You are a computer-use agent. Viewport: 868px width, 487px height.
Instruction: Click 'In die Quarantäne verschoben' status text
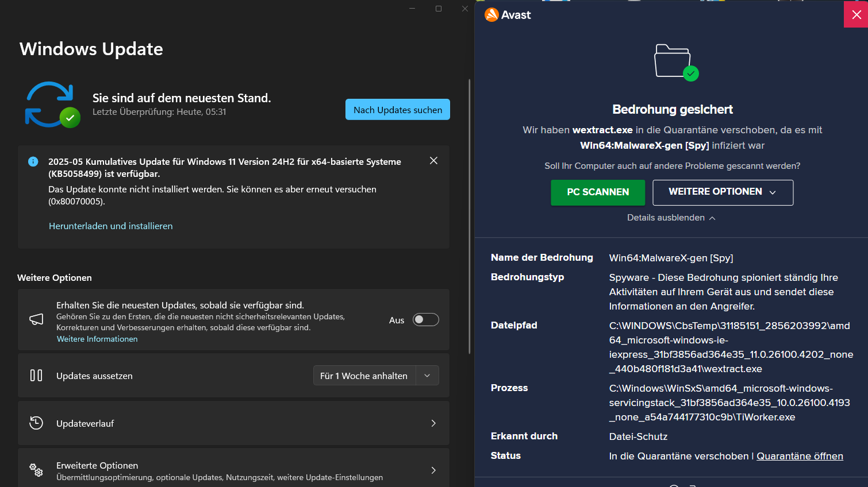[679, 456]
